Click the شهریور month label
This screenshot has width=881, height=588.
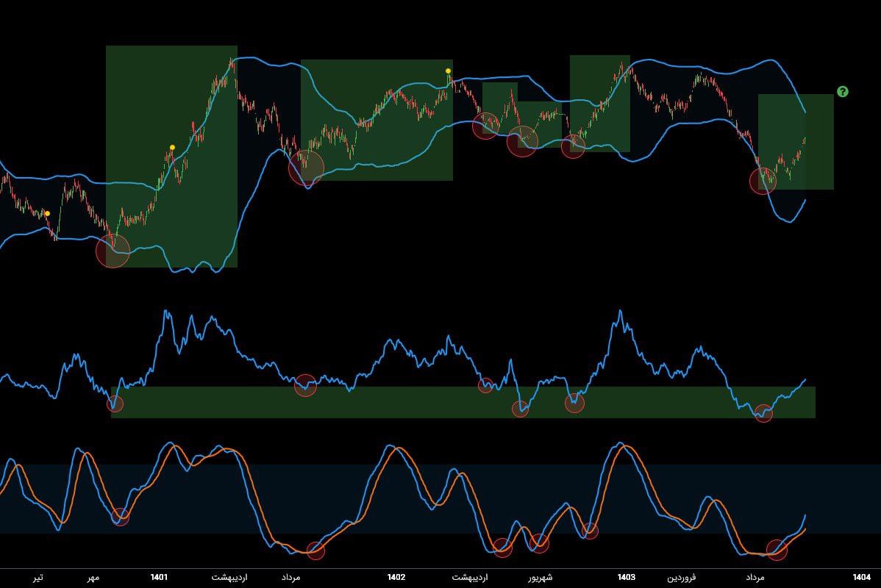[x=539, y=578]
